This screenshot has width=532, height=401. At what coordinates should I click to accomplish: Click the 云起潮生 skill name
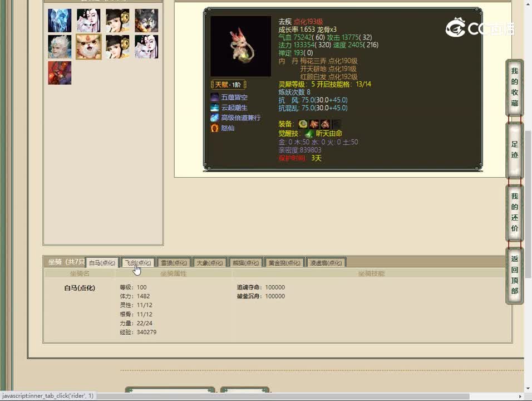click(234, 107)
